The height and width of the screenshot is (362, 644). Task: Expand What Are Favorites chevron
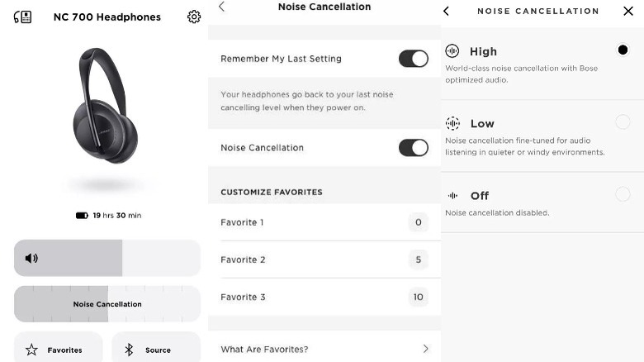click(426, 349)
